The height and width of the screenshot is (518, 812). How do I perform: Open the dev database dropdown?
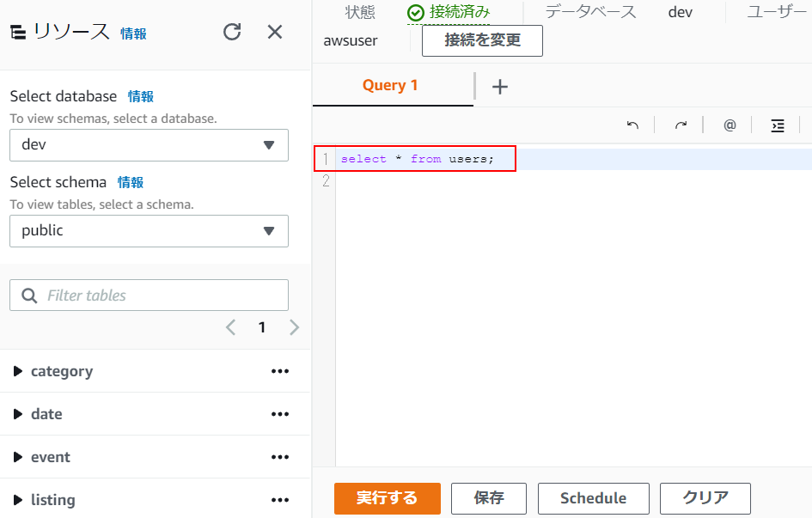point(150,145)
